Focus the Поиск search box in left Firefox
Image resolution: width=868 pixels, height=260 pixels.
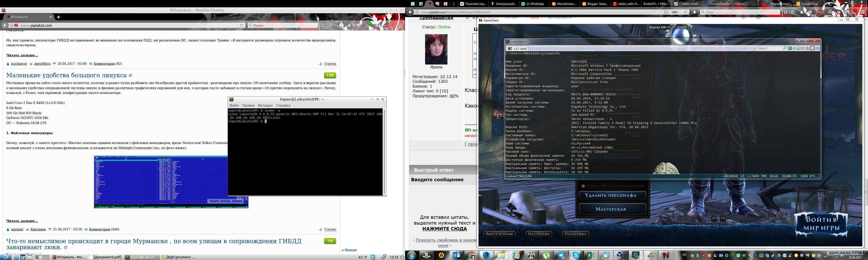pos(283,25)
